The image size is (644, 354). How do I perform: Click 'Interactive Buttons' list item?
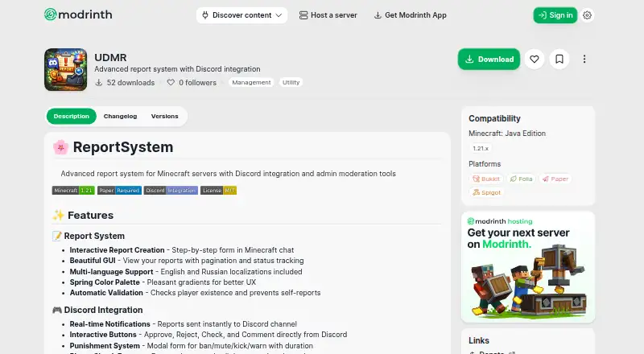pos(208,335)
